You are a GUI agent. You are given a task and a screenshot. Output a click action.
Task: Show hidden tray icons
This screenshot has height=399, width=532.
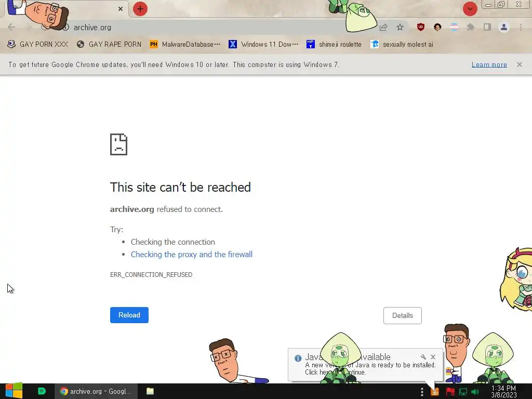422,392
